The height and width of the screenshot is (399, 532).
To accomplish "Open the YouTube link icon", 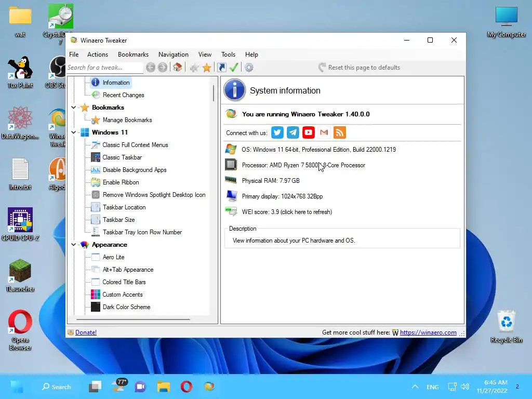I will click(x=309, y=132).
